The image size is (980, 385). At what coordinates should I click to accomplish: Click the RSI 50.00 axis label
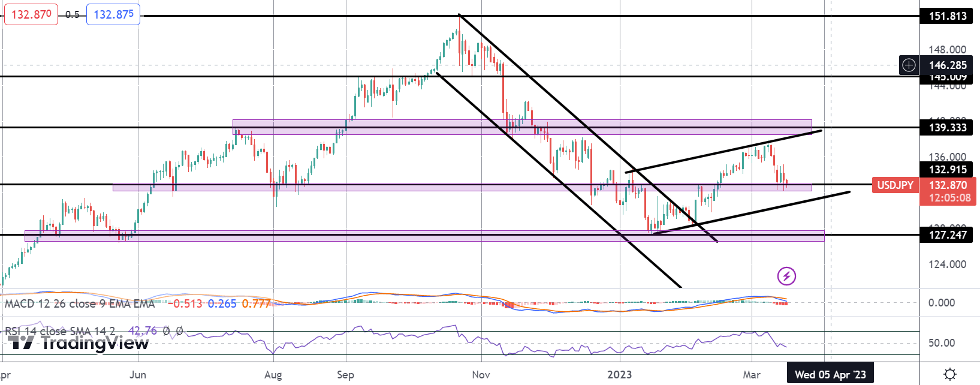pyautogui.click(x=942, y=343)
